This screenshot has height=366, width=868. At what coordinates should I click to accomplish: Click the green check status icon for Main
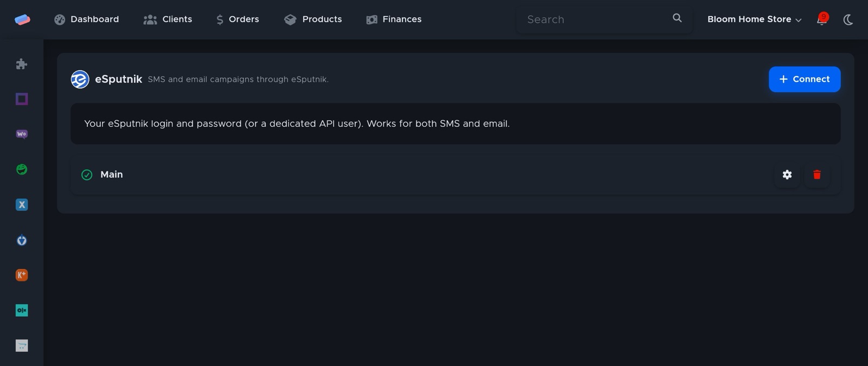click(x=87, y=175)
